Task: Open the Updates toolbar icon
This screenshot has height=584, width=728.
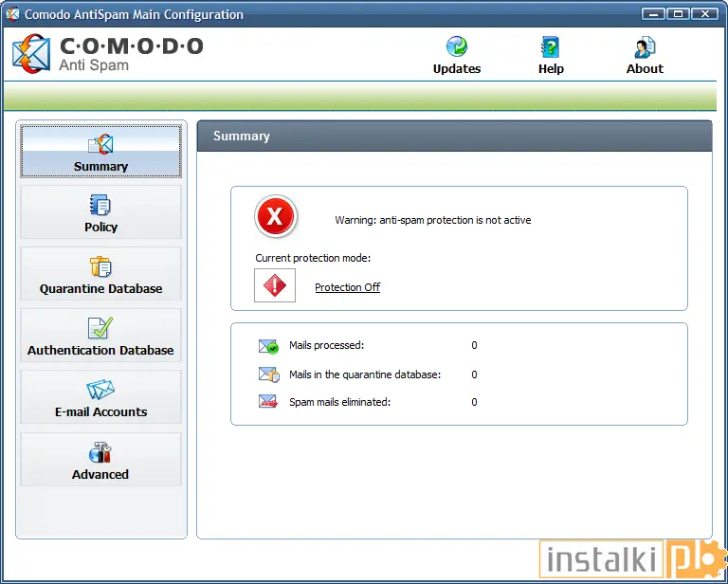Action: click(457, 46)
